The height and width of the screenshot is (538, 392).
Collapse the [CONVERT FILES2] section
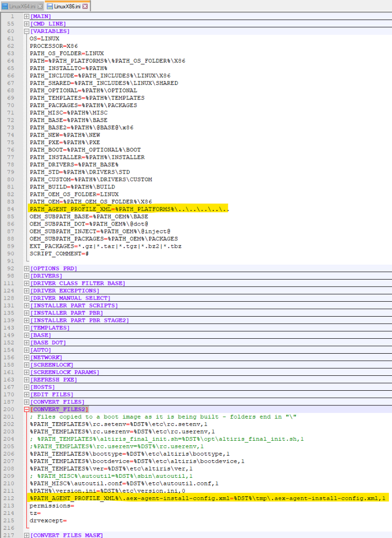point(26,409)
